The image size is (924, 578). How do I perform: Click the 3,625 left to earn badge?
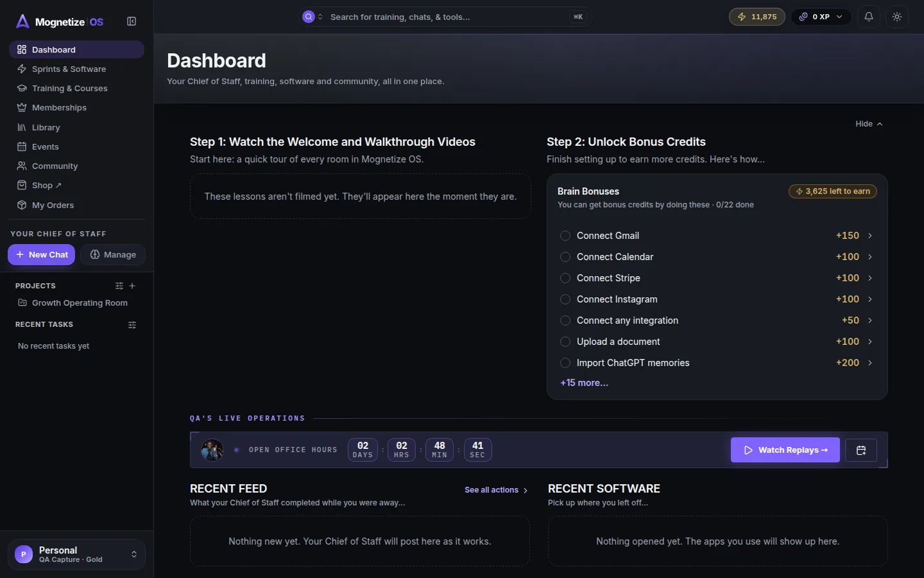833,191
